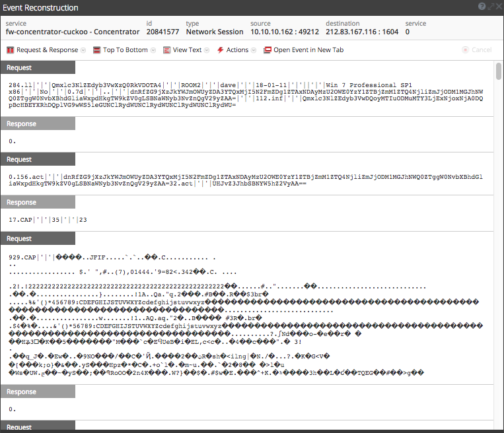The image size is (504, 433).
Task: Click the first Request header
Action: pos(38,67)
